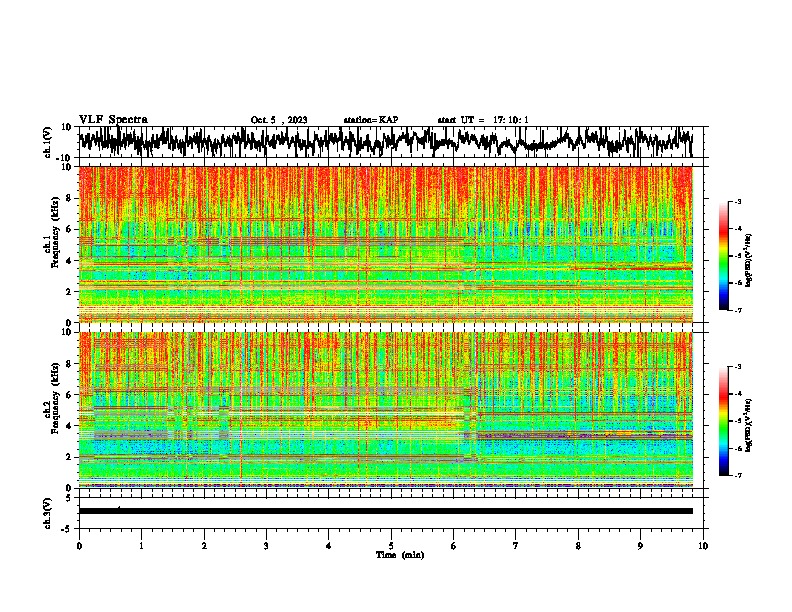
Task: Click the ch.1 voltage waveform trace
Action: point(385,141)
